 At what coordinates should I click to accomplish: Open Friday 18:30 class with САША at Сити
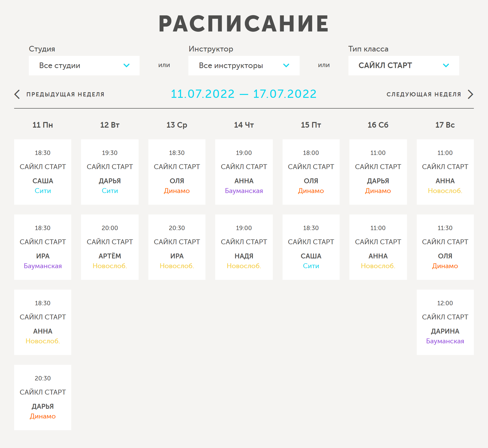tap(311, 247)
